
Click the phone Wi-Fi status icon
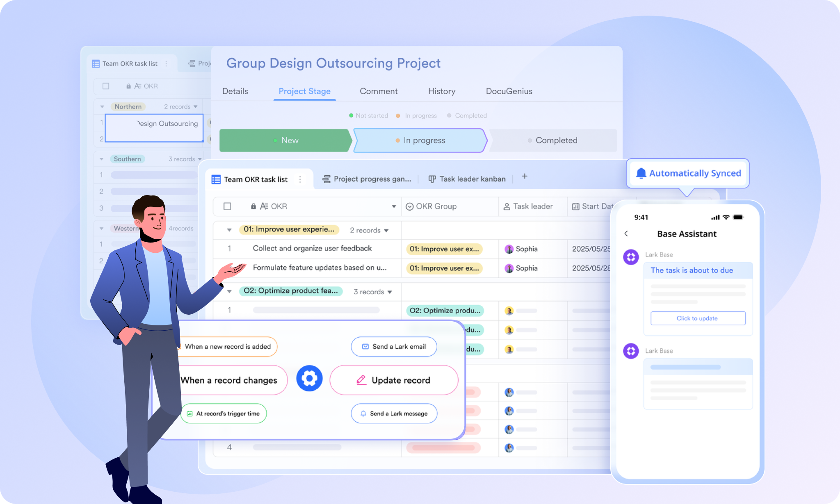pyautogui.click(x=726, y=217)
